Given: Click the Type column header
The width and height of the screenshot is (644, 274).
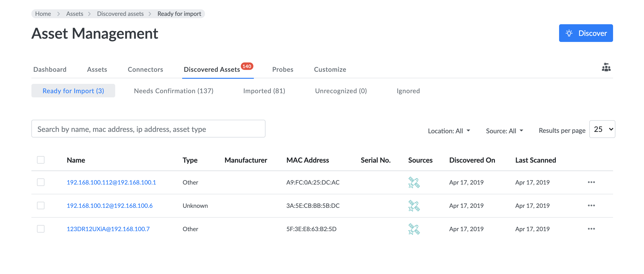Looking at the screenshot, I should tap(190, 160).
